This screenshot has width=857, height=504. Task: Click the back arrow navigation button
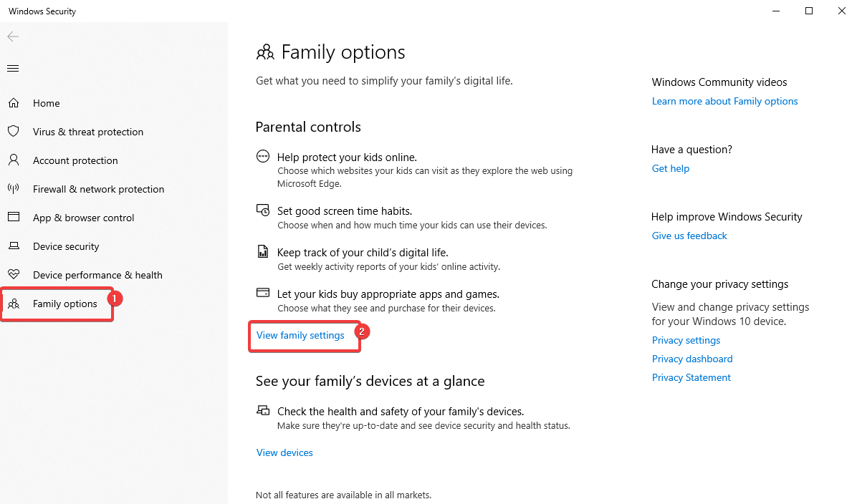click(x=12, y=37)
